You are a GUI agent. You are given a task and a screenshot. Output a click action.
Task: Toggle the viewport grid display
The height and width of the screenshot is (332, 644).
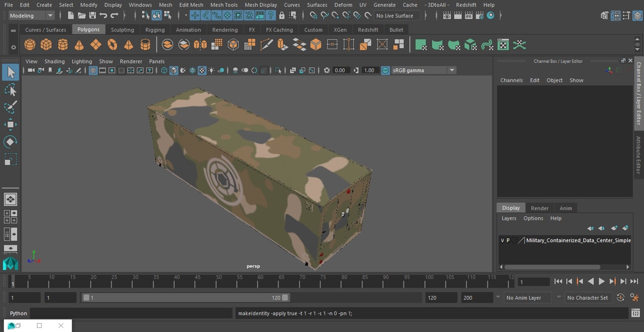click(x=93, y=70)
